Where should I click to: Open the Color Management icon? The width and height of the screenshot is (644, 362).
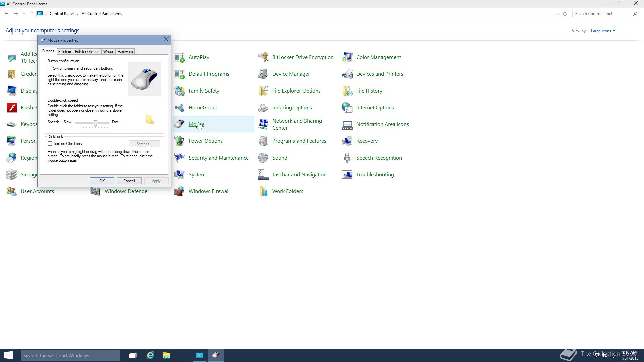(x=347, y=57)
